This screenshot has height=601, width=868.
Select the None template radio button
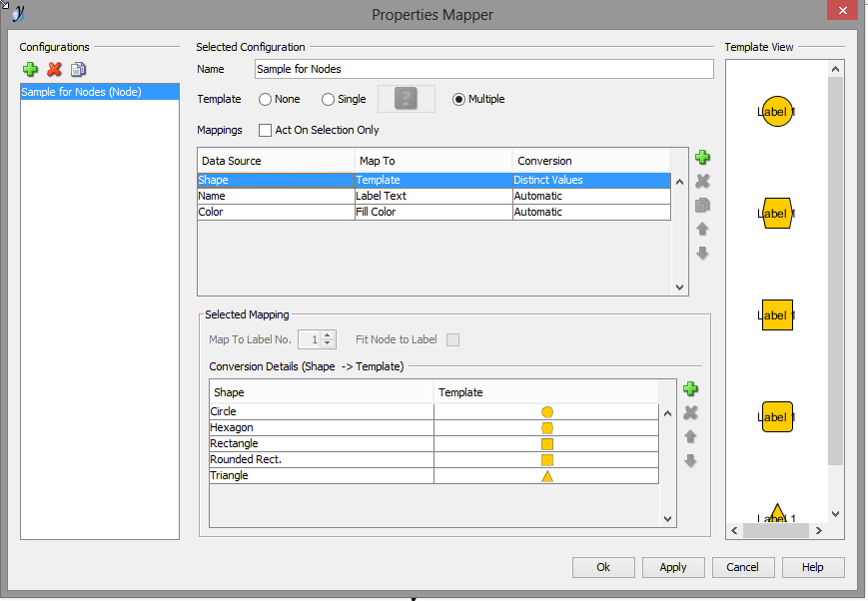(x=266, y=100)
